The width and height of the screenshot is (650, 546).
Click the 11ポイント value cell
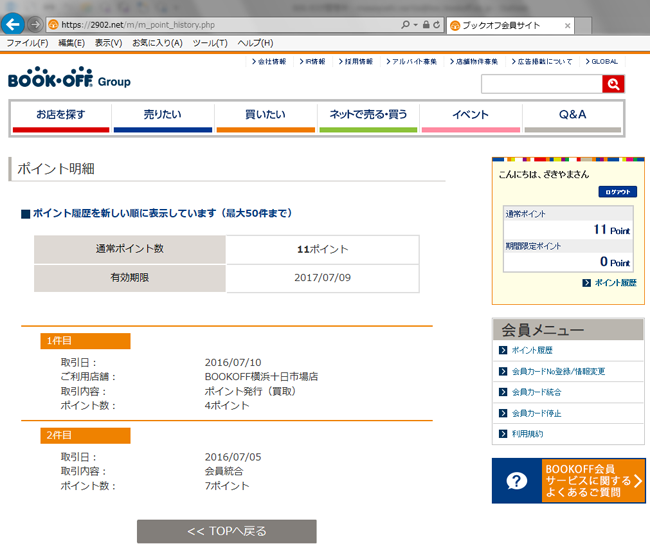pos(323,250)
